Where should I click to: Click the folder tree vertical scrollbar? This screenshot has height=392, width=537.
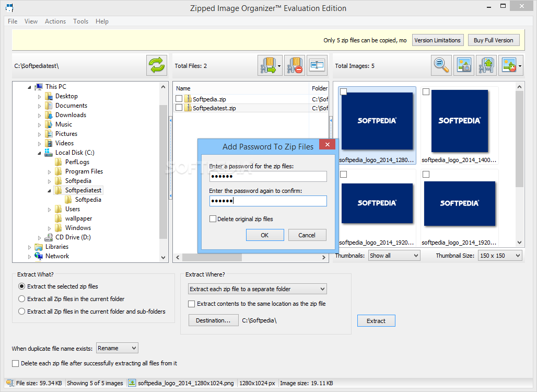click(x=164, y=172)
